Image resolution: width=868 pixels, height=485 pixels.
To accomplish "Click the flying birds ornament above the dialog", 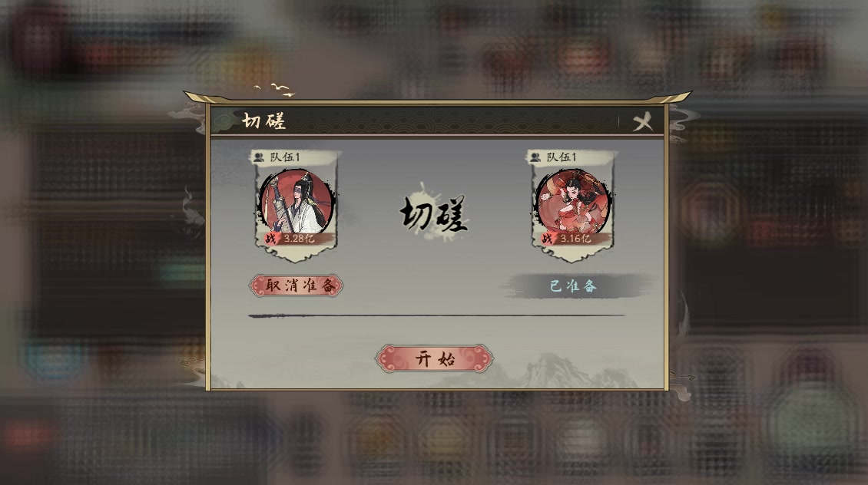I will [x=275, y=90].
